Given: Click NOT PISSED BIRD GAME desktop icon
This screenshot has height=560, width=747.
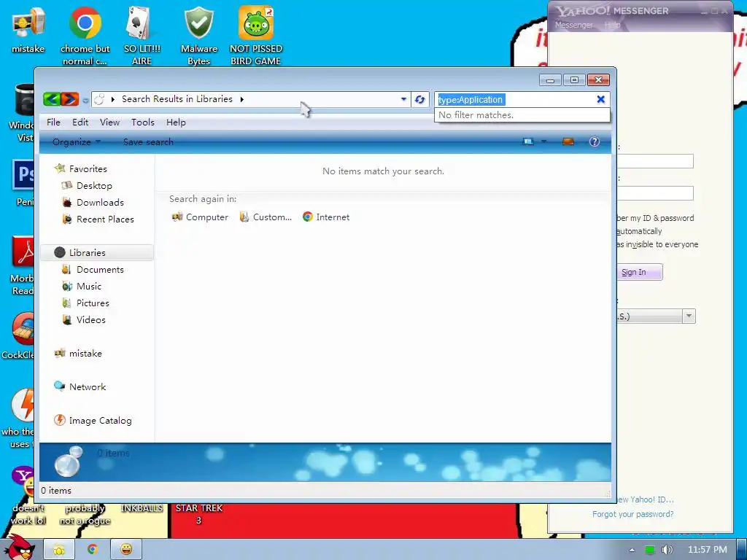Looking at the screenshot, I should 256,35.
